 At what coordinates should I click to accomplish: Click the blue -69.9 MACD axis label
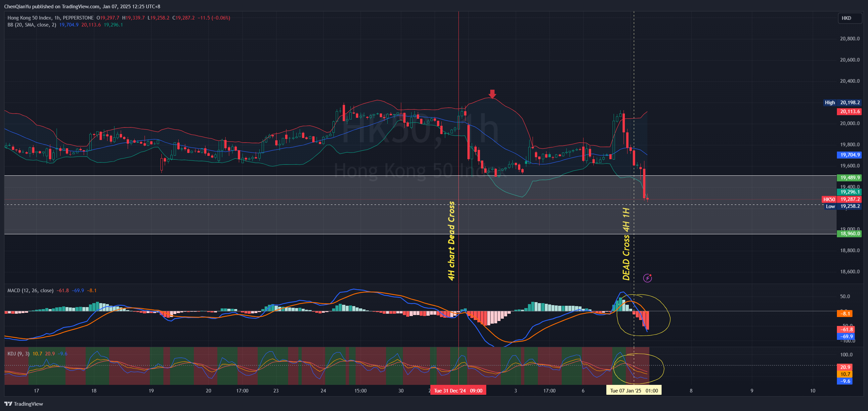pyautogui.click(x=846, y=337)
